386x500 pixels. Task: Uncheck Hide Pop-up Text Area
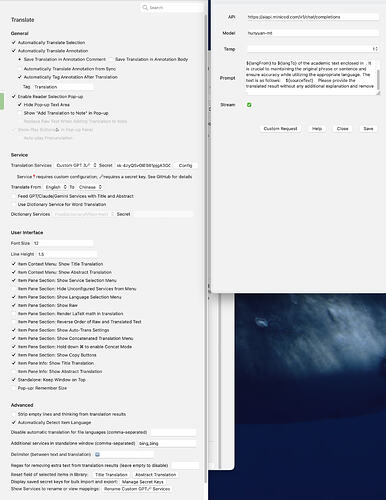click(x=20, y=105)
